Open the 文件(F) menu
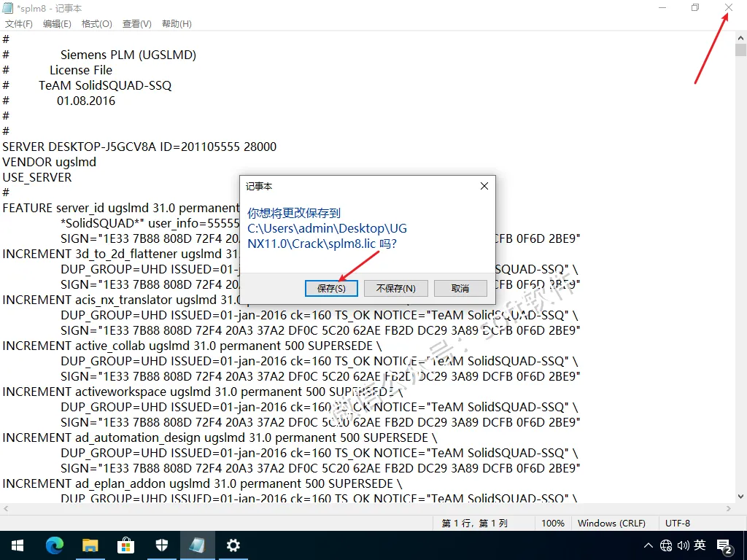Viewport: 747px width, 560px height. pyautogui.click(x=18, y=24)
